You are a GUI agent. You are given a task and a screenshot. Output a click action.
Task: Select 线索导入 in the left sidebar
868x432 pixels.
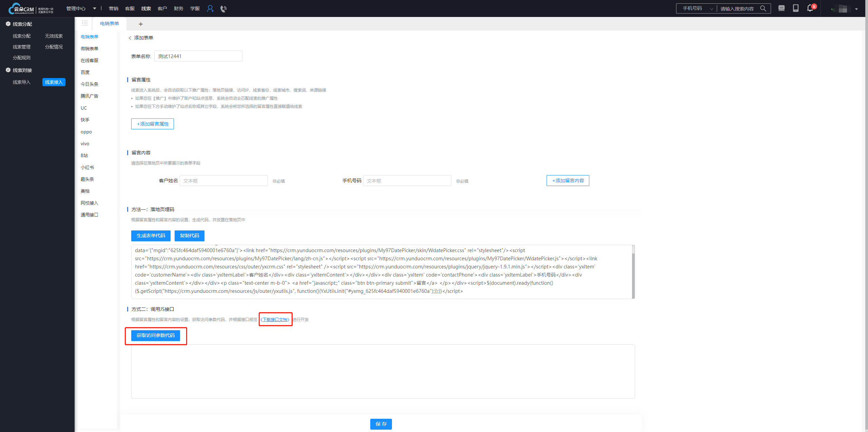point(22,82)
